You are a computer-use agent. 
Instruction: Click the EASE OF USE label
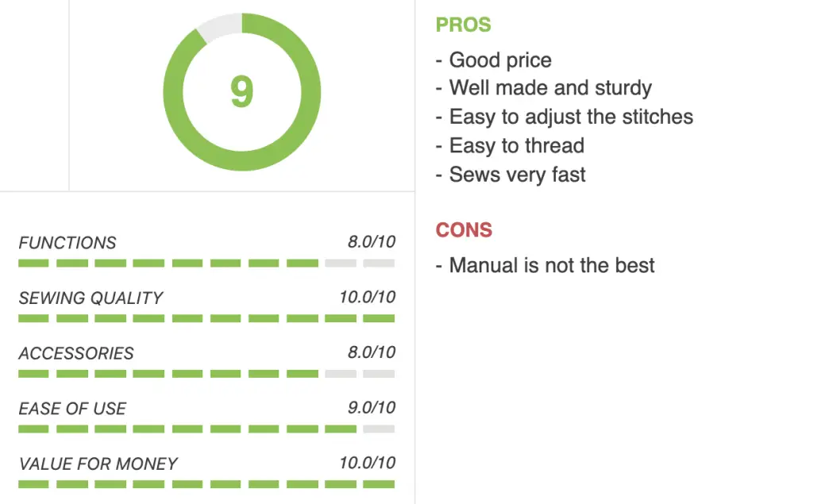pyautogui.click(x=72, y=409)
